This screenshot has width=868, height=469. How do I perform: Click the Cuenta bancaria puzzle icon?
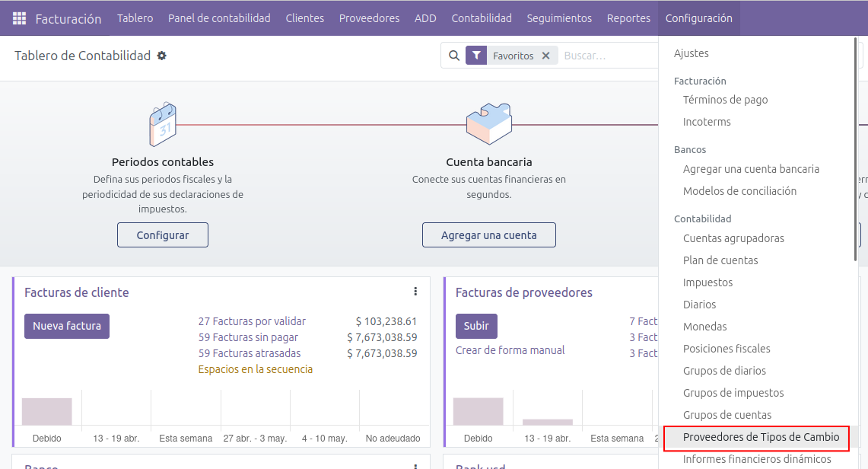click(x=488, y=124)
